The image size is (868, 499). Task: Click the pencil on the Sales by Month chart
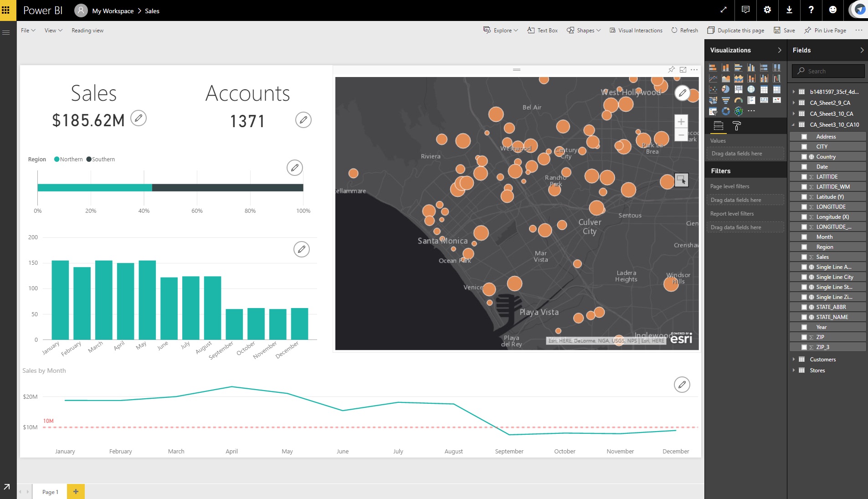pos(682,385)
